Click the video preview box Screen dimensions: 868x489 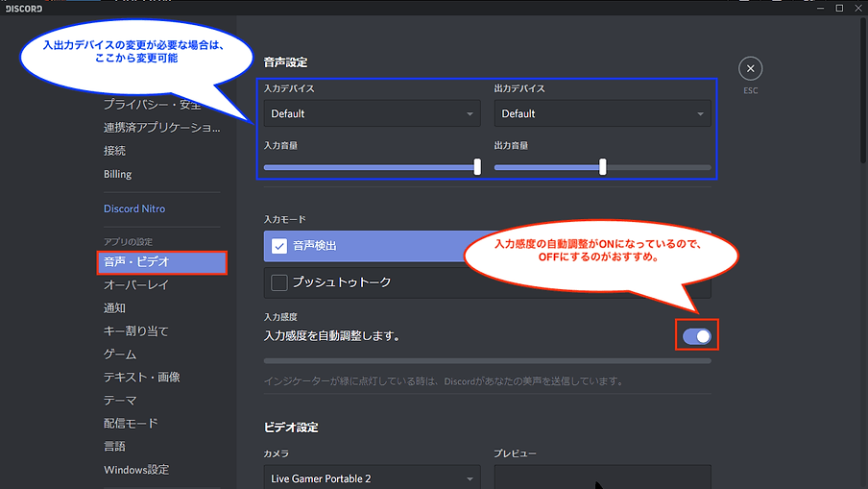[x=602, y=477]
